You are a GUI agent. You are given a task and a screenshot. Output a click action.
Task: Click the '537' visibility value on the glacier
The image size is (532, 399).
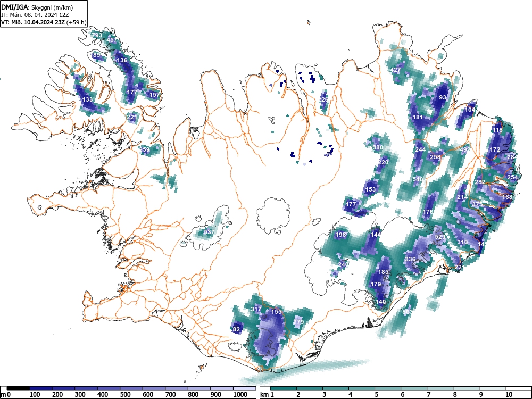(209, 232)
